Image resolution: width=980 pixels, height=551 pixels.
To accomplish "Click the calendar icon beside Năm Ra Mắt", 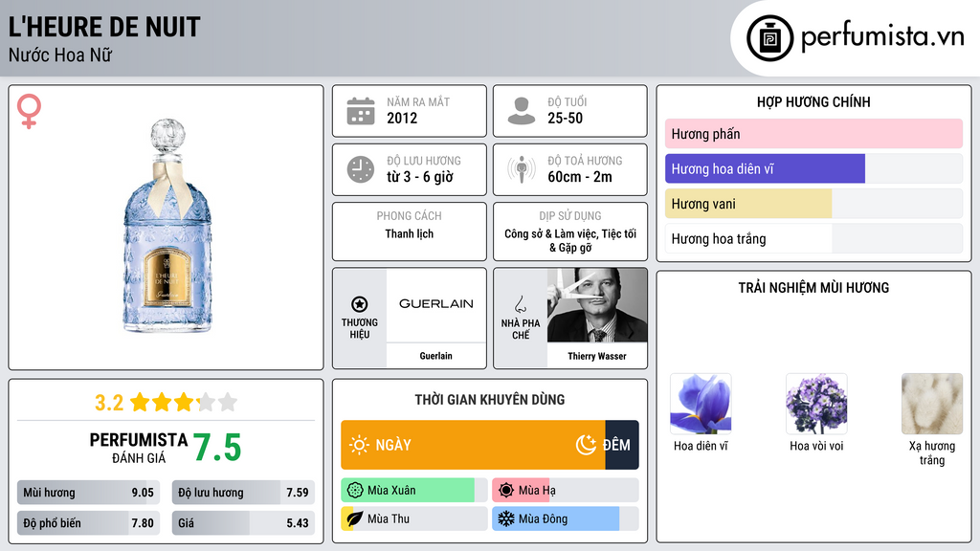I will (360, 111).
